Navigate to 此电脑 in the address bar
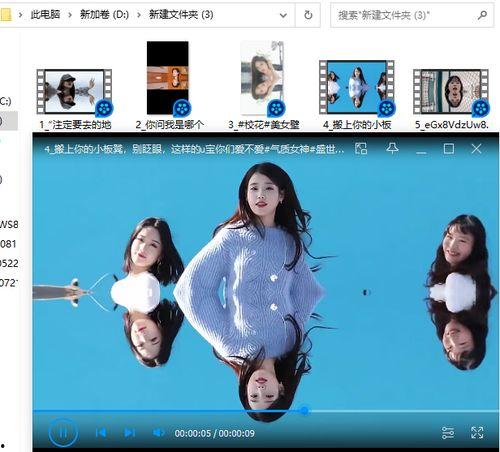 45,14
